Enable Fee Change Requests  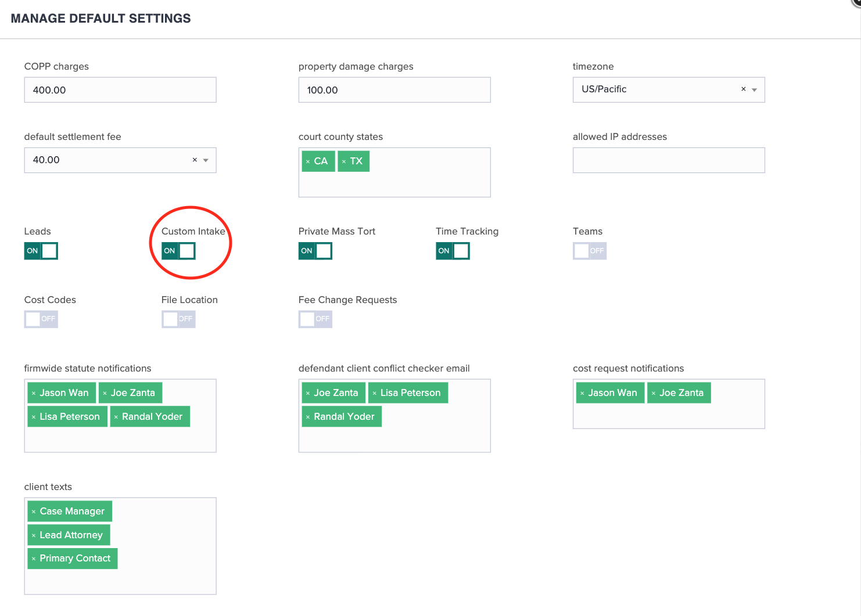coord(315,319)
